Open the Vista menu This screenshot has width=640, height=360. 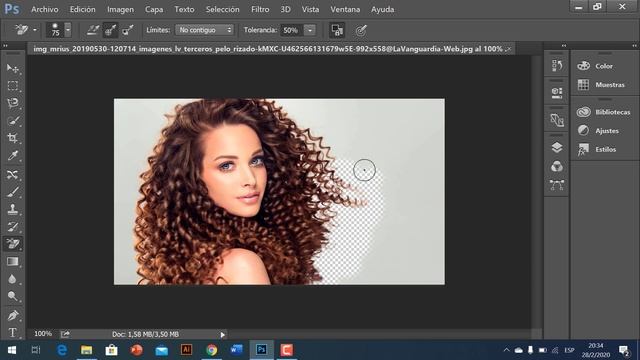(310, 9)
